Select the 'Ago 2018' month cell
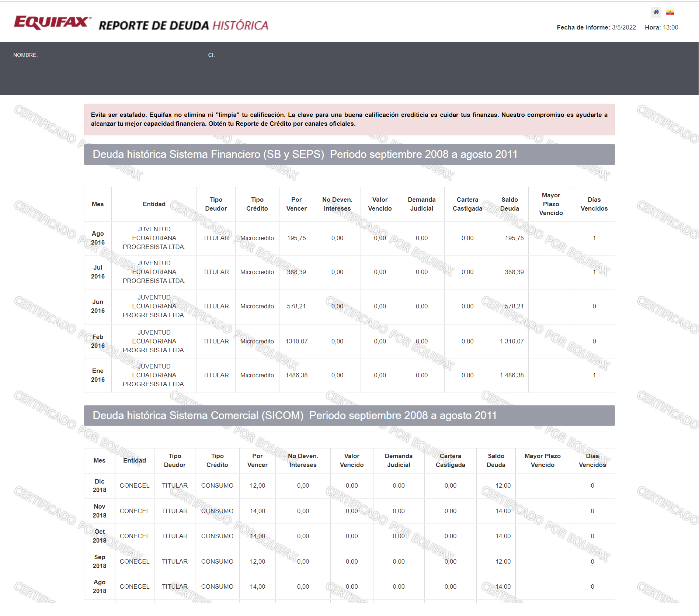This screenshot has width=699, height=616. (x=99, y=586)
